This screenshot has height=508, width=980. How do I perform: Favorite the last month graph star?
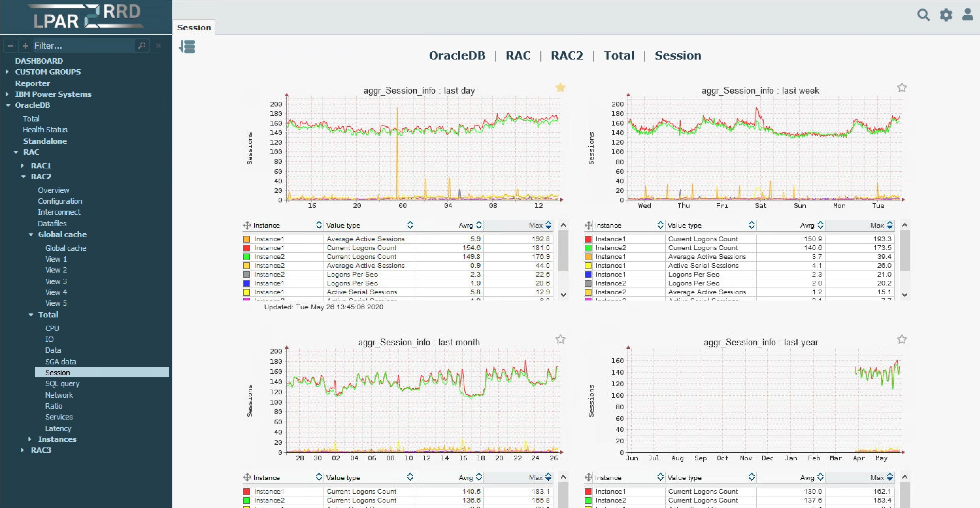coord(560,339)
